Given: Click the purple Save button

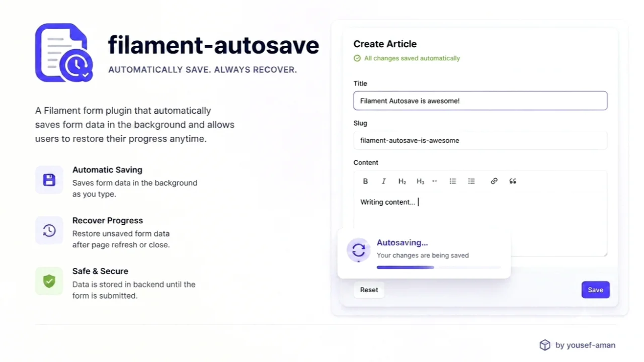Looking at the screenshot, I should [596, 290].
